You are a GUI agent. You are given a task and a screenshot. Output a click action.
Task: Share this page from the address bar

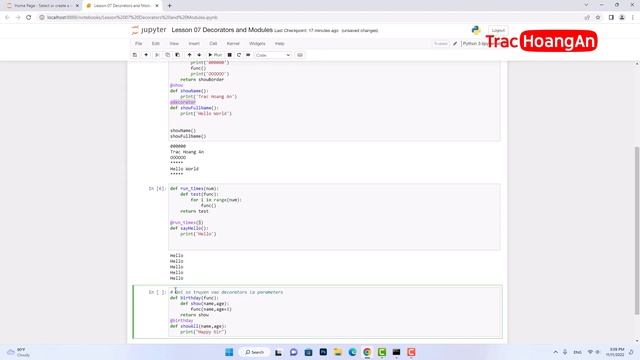587,17
